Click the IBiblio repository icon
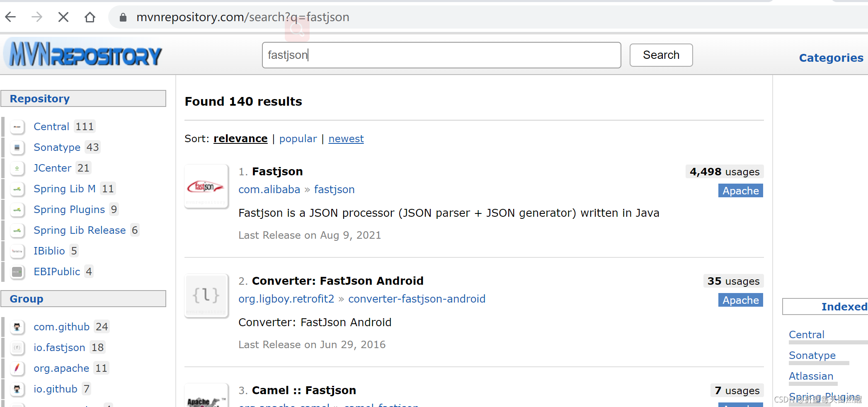868x407 pixels. click(x=17, y=251)
